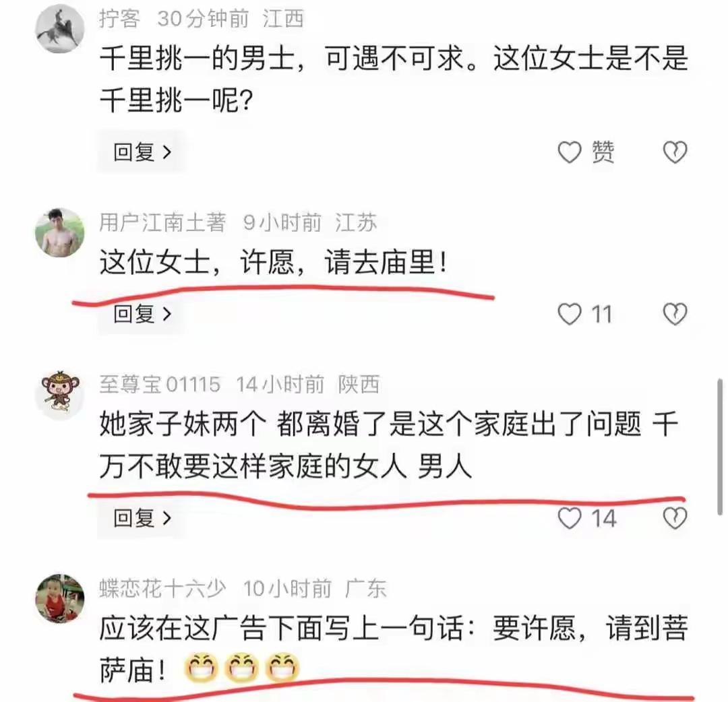Open username 蝶恋花十六少
Screen dimensions: 728x702
[162, 589]
